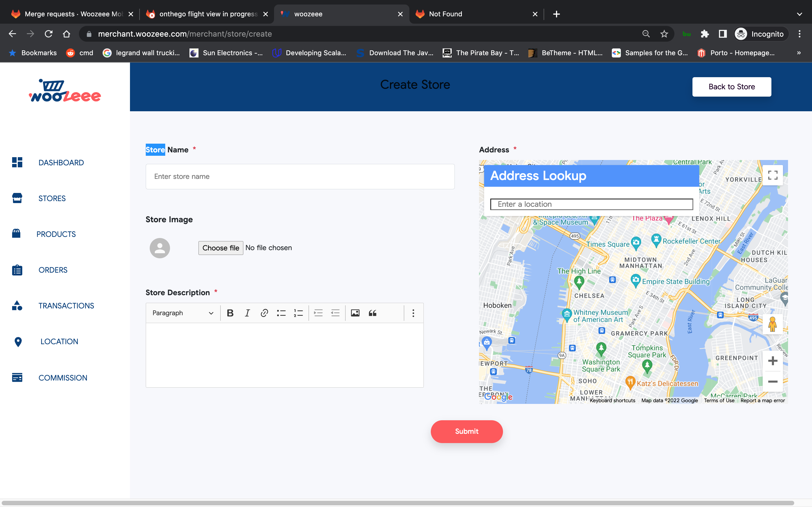Open the Paragraph style dropdown
Image resolution: width=812 pixels, height=507 pixels.
[182, 313]
